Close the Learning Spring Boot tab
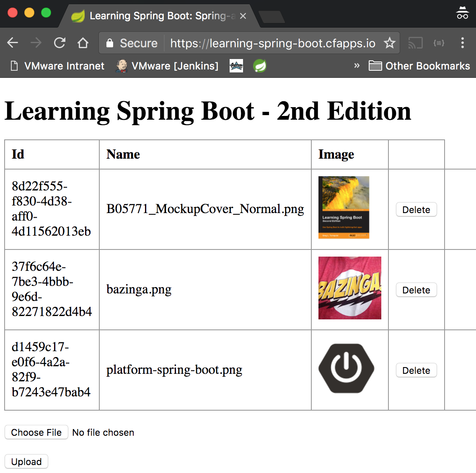Screen dimensions: 476x473 click(x=243, y=16)
